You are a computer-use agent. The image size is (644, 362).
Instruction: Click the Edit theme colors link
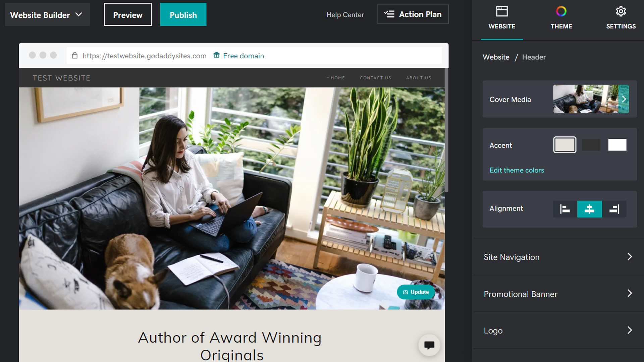[517, 170]
